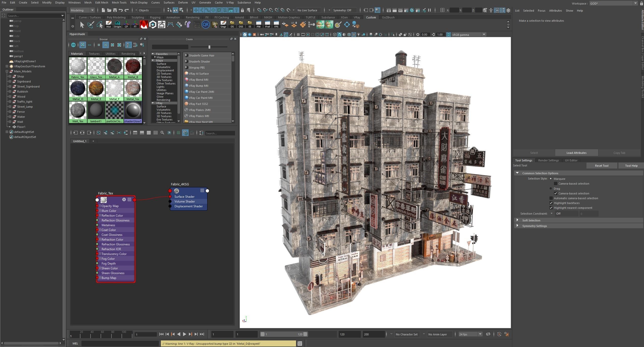Click the Hypershade grid toggle icon
Viewport: 644px width, 347px height.
tap(179, 133)
